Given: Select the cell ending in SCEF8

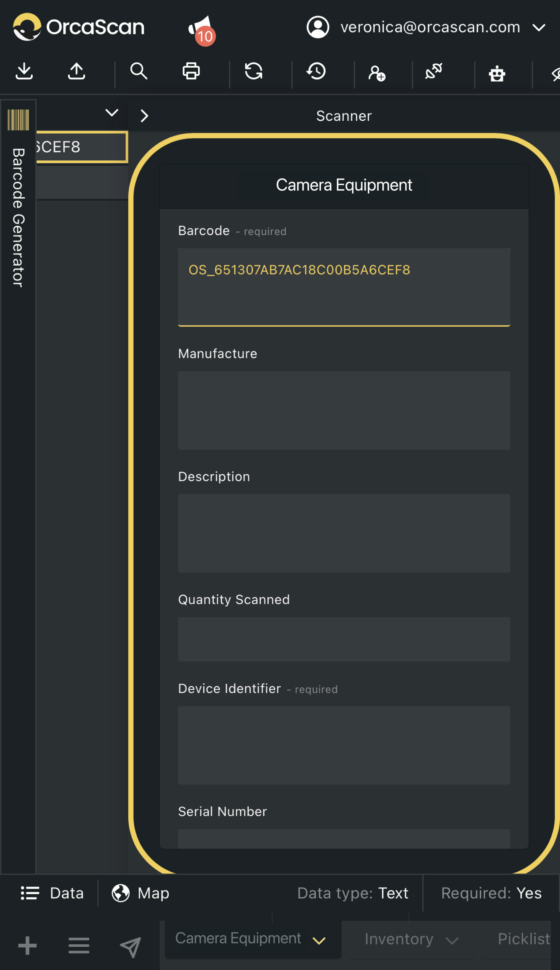Looking at the screenshot, I should click(82, 147).
